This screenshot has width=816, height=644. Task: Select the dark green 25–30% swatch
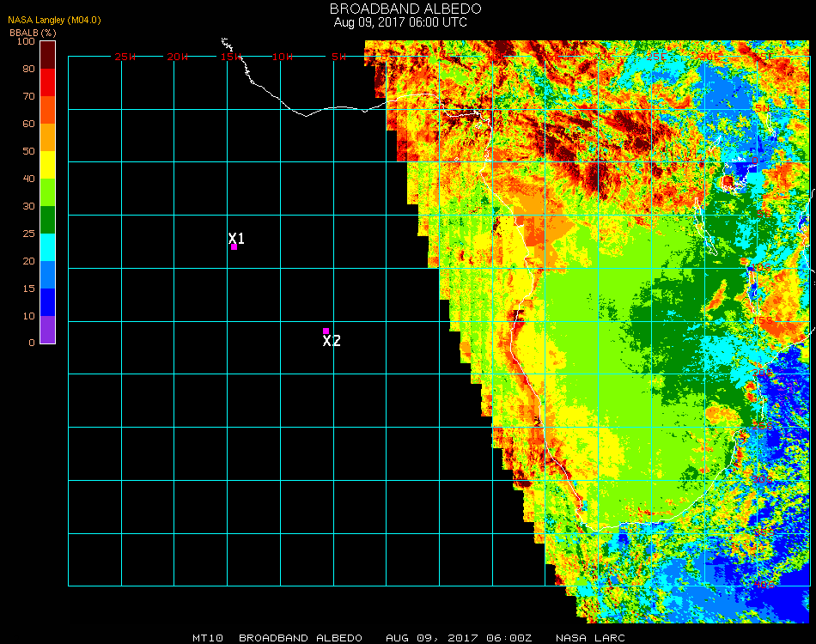pyautogui.click(x=48, y=220)
